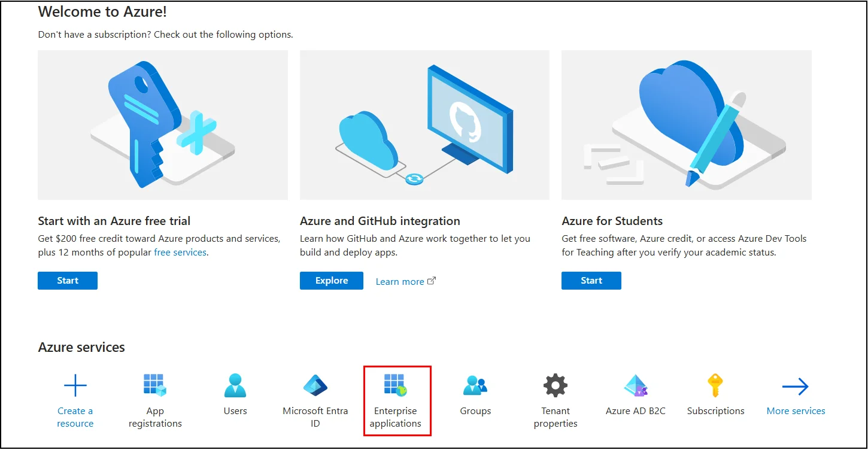The height and width of the screenshot is (450, 868).
Task: Click the Groups label text
Action: (x=475, y=411)
